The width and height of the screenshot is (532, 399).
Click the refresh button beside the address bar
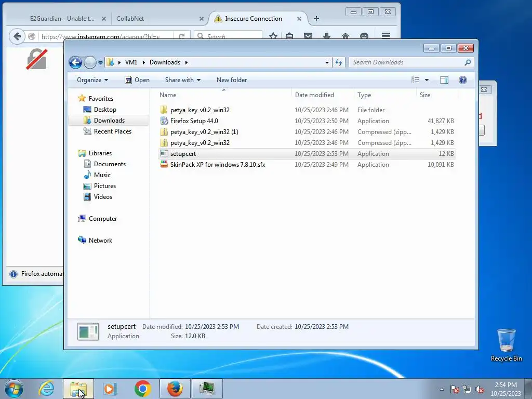tap(339, 62)
